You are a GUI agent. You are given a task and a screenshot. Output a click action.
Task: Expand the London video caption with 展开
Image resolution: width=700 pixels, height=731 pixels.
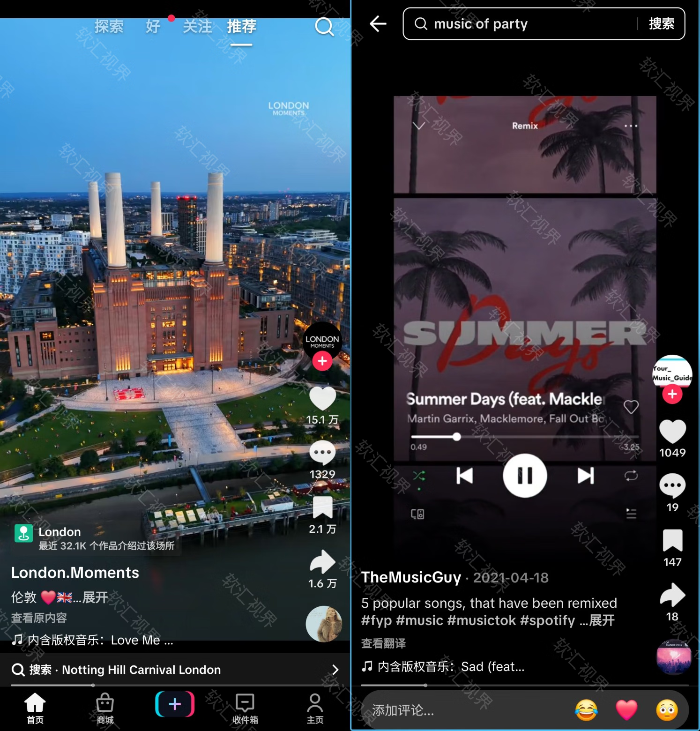pos(95,597)
